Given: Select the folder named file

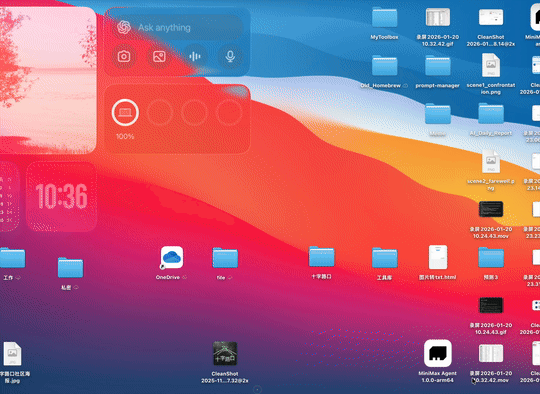Looking at the screenshot, I should point(225,258).
